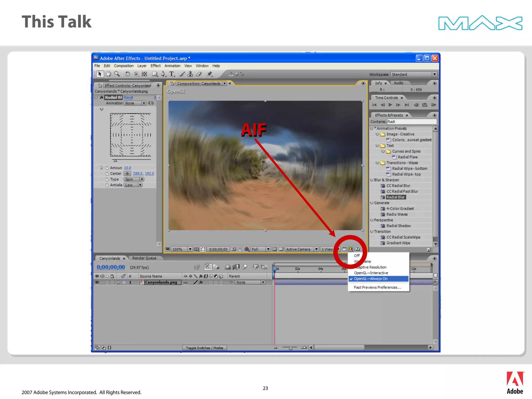Viewport: 532px width, 399px height.
Task: Click Toggle Switches / Modes button
Action: click(x=204, y=348)
